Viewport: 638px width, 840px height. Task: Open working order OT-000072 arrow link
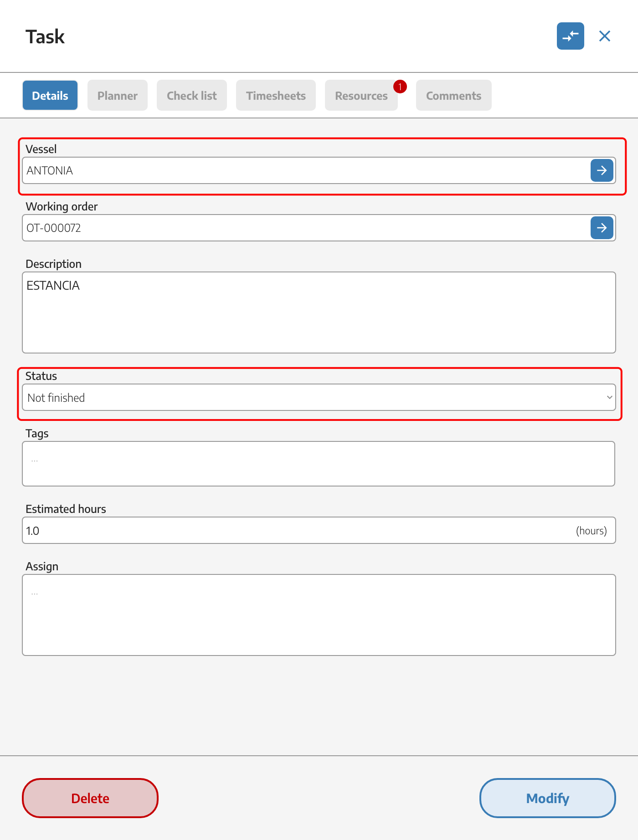tap(602, 228)
